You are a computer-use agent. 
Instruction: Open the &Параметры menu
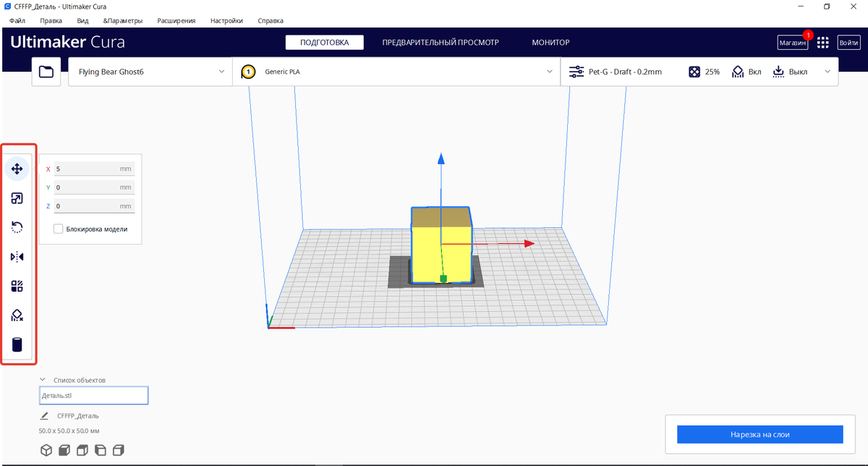click(x=122, y=21)
